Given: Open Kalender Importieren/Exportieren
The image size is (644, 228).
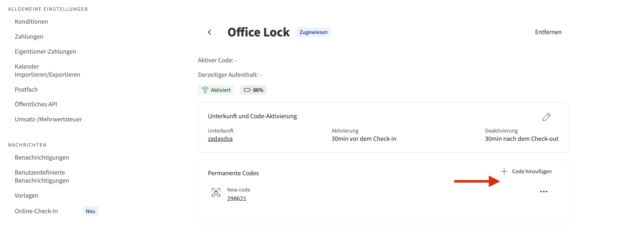Looking at the screenshot, I should 47,70.
